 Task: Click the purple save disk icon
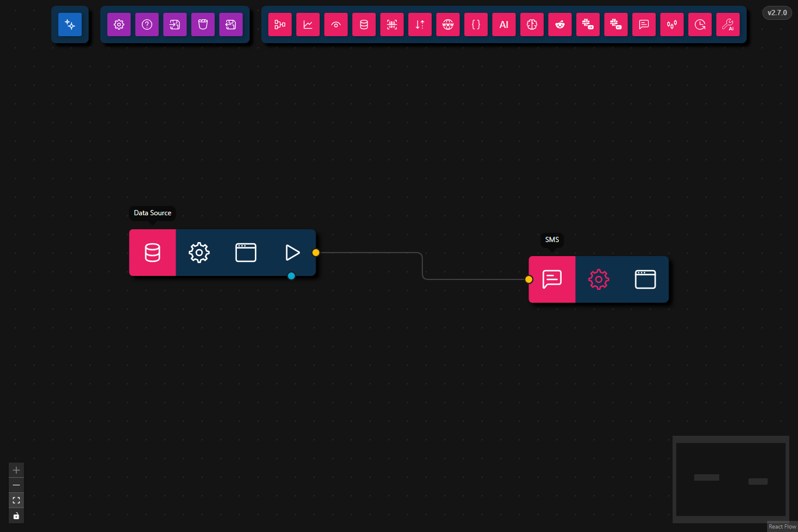tap(231, 24)
